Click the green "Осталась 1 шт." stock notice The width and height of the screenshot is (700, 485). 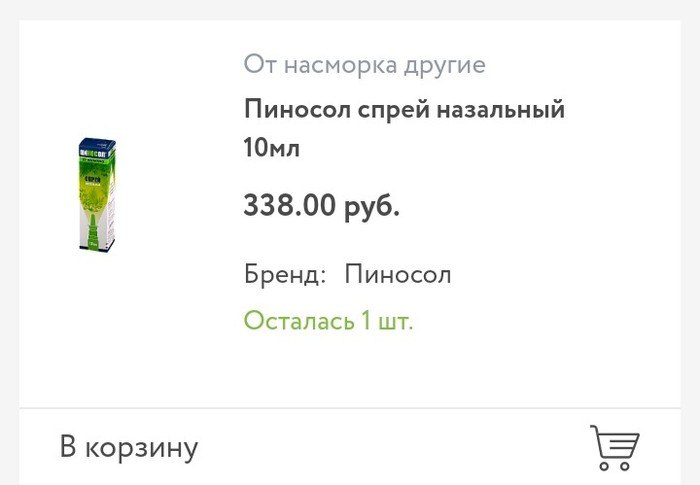pos(328,321)
